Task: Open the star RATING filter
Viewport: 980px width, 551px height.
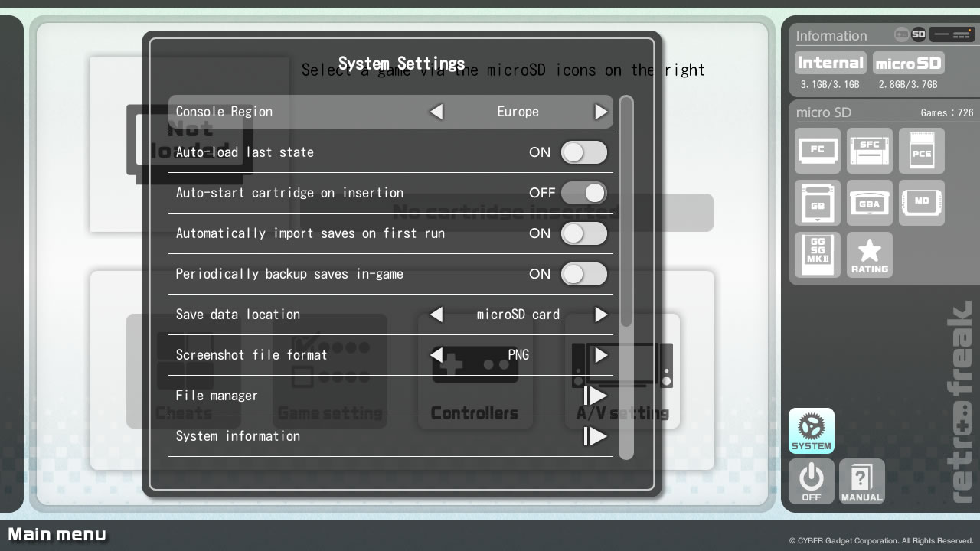Action: tap(870, 255)
